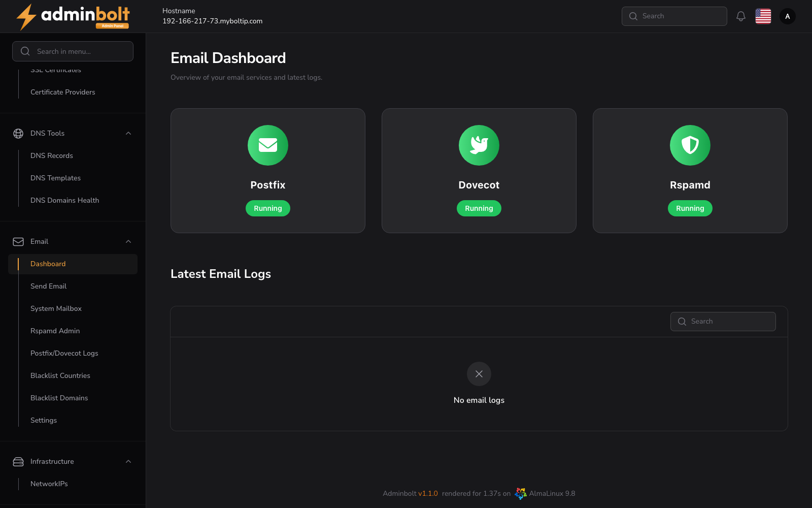Change language via the US flag icon
Viewport: 812px width, 508px height.
pyautogui.click(x=763, y=16)
